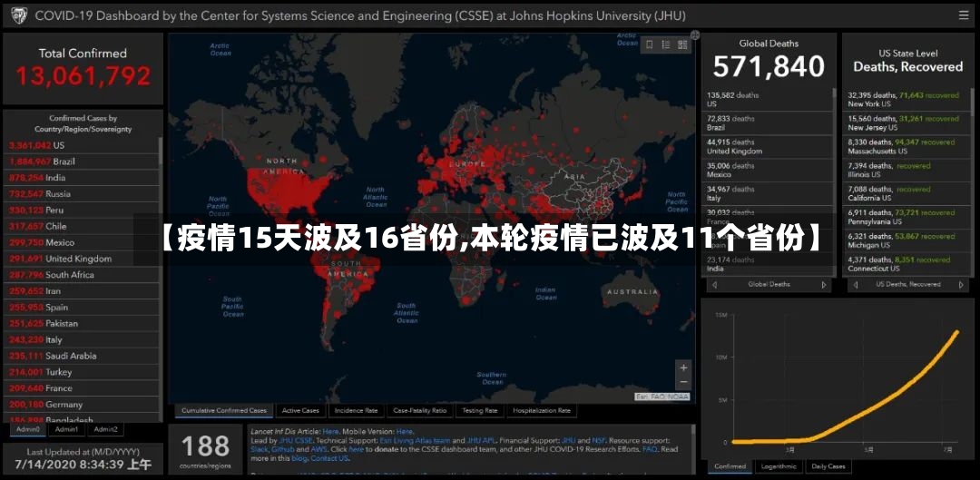The width and height of the screenshot is (980, 480).
Task: Select Peru in confirmed cases list
Action: click(82, 210)
